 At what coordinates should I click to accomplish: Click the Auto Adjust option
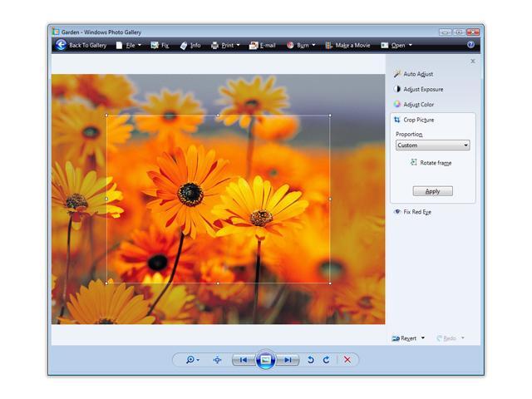click(x=417, y=74)
